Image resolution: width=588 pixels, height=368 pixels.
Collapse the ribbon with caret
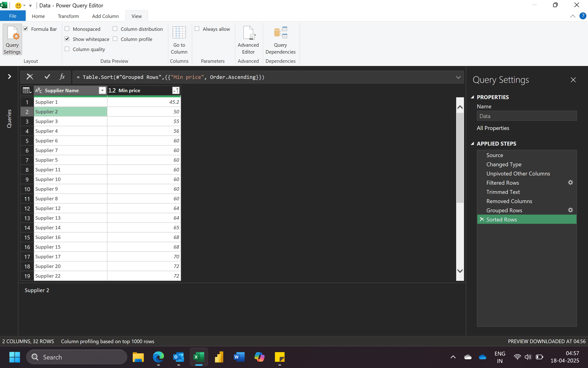point(572,16)
